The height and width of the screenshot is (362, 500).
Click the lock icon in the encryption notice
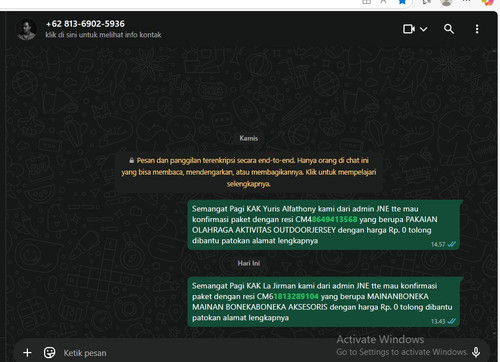point(131,161)
